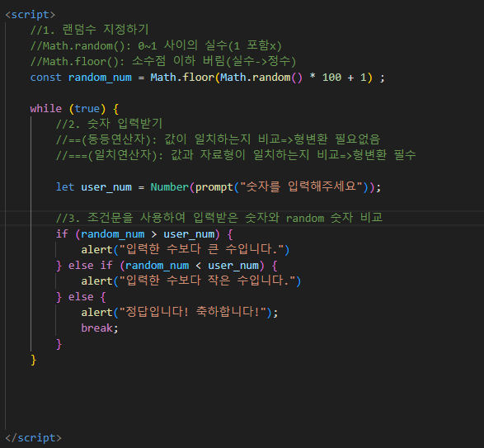This screenshot has height=448, width=484.
Task: Click the final 'else {' line
Action: pos(81,297)
